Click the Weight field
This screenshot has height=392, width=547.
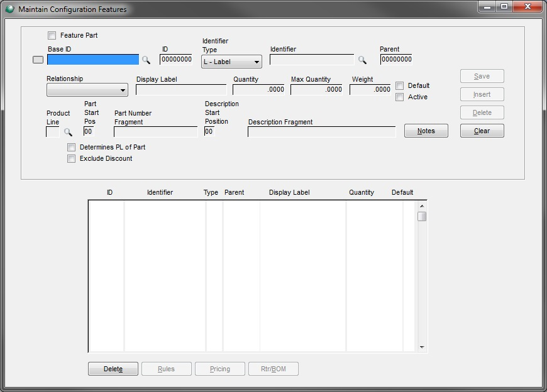tap(370, 90)
